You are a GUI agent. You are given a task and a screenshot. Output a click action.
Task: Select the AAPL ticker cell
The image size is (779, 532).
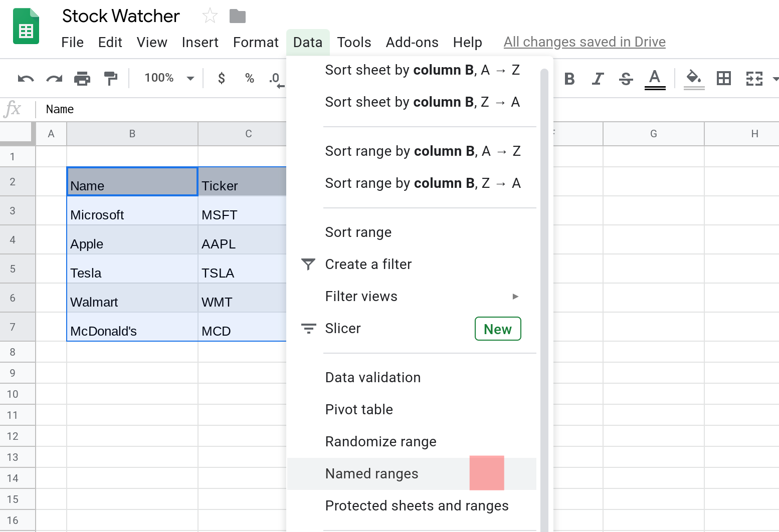(x=242, y=239)
